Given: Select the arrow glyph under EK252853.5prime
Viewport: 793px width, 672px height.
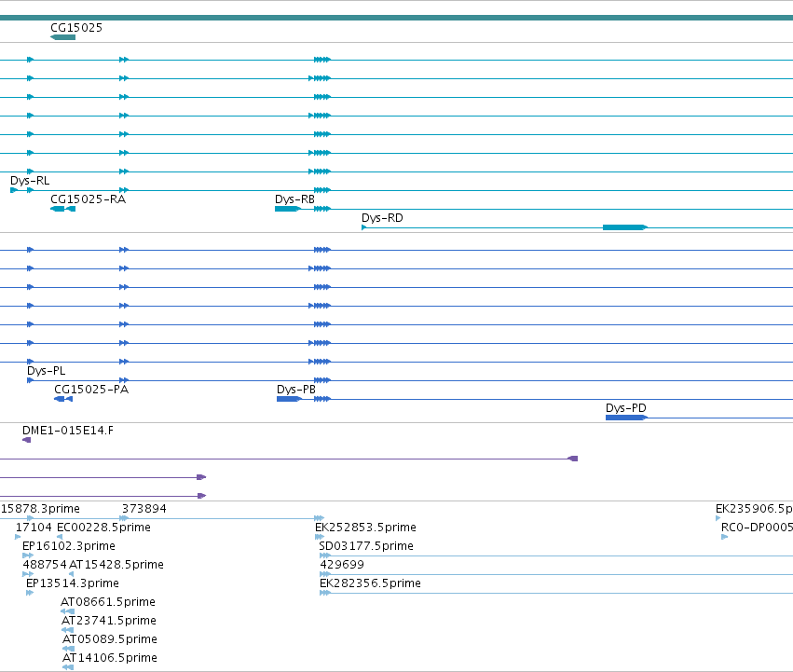Looking at the screenshot, I should tap(319, 537).
